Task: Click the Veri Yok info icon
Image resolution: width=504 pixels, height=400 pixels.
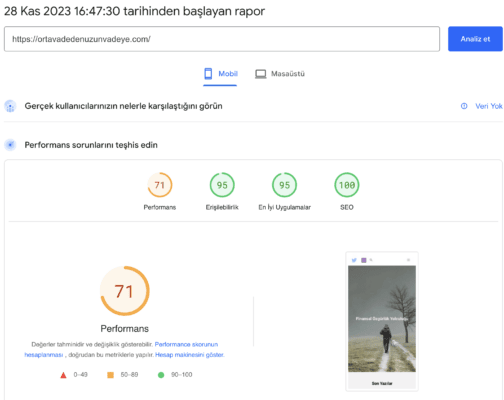Action: 464,106
